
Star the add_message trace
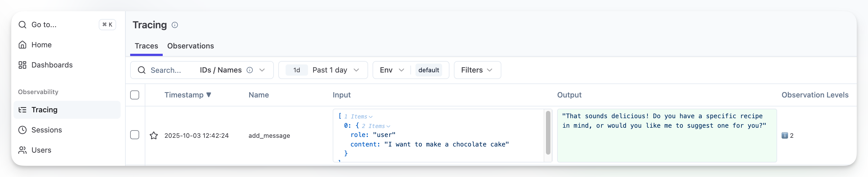point(154,136)
